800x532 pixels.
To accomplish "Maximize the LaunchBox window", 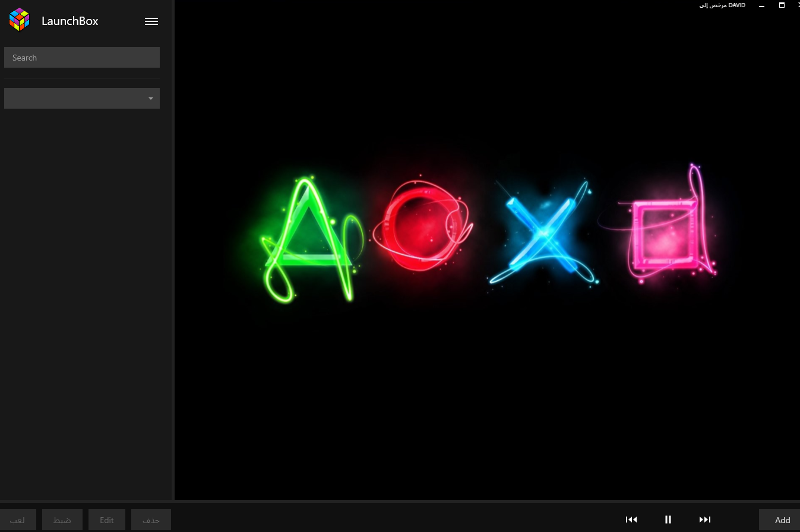I will coord(782,5).
